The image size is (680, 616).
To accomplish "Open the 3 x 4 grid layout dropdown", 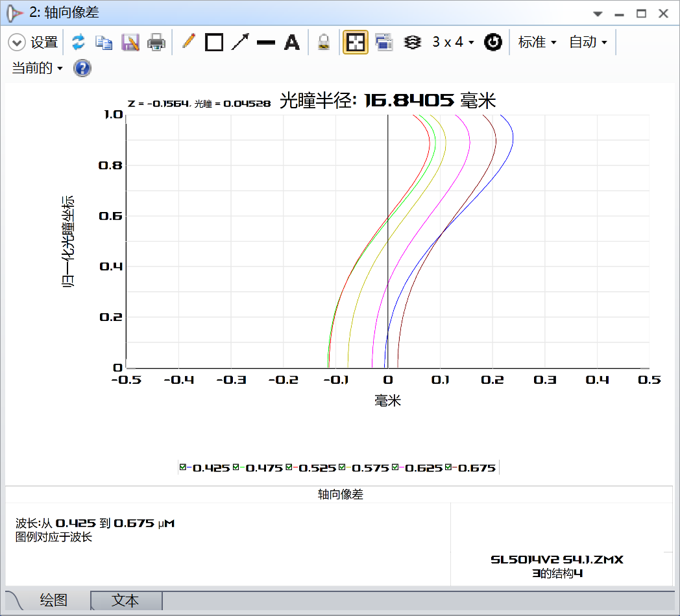I will [453, 42].
